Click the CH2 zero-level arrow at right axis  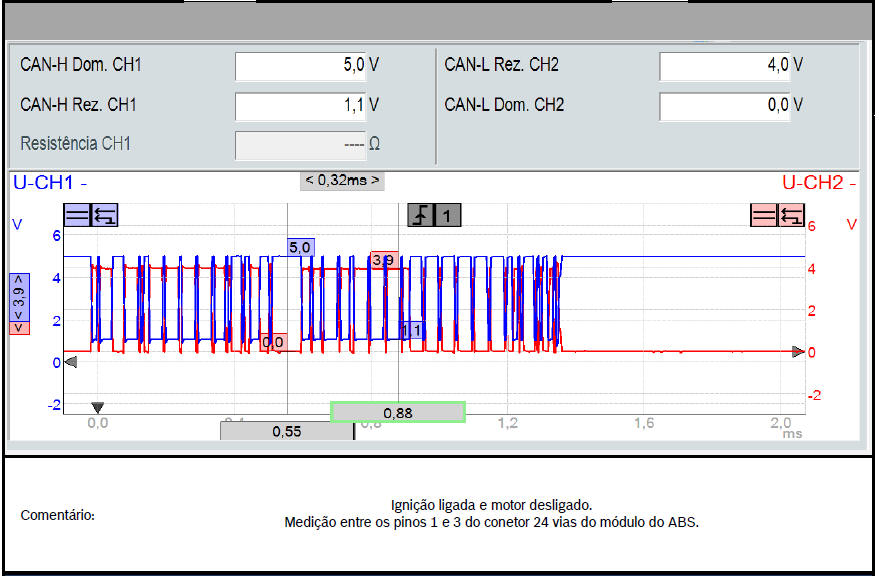(x=798, y=352)
